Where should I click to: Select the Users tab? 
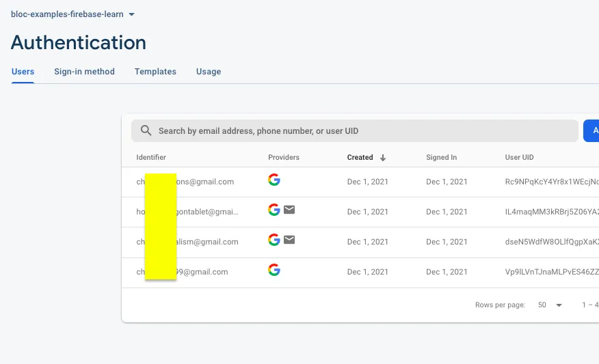(23, 72)
